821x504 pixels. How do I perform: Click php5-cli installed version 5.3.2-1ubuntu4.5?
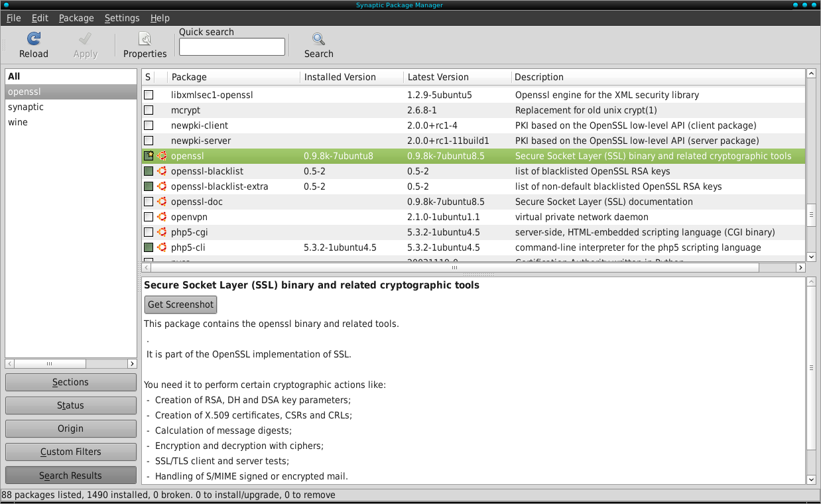tap(340, 247)
